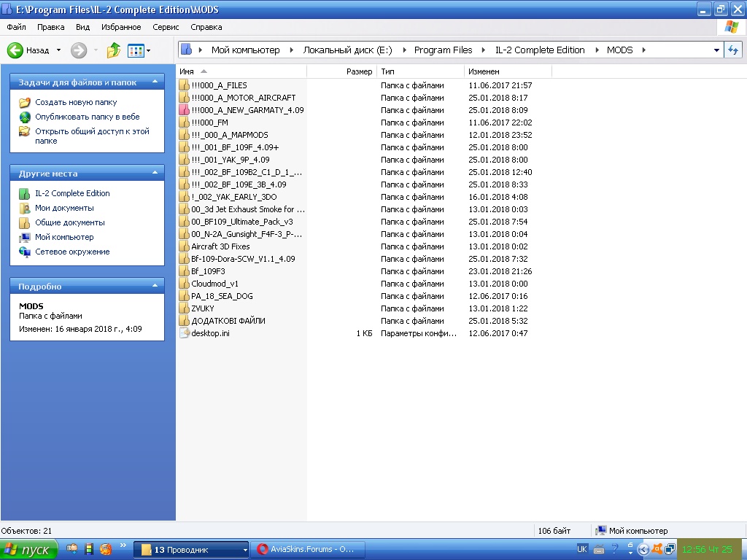Click the help question mark tray icon
The width and height of the screenshot is (747, 560).
[x=614, y=549]
